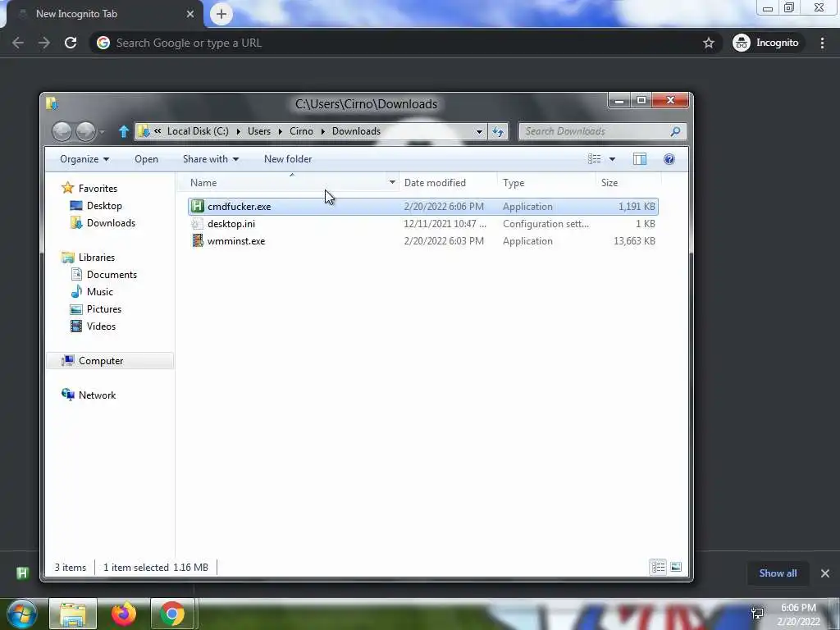This screenshot has width=840, height=630.
Task: Select Libraries in the navigation pane
Action: pyautogui.click(x=97, y=258)
